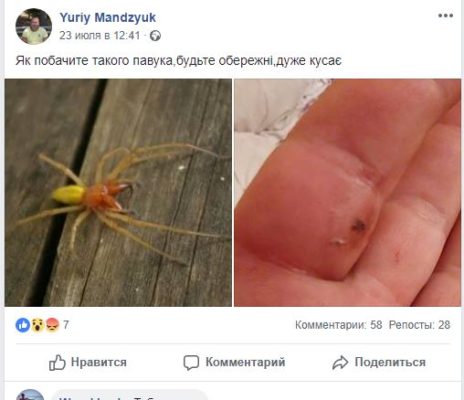Image resolution: width=464 pixels, height=400 pixels.
Task: Open Yuriy Mandzyuk profile name link
Action: tap(108, 17)
